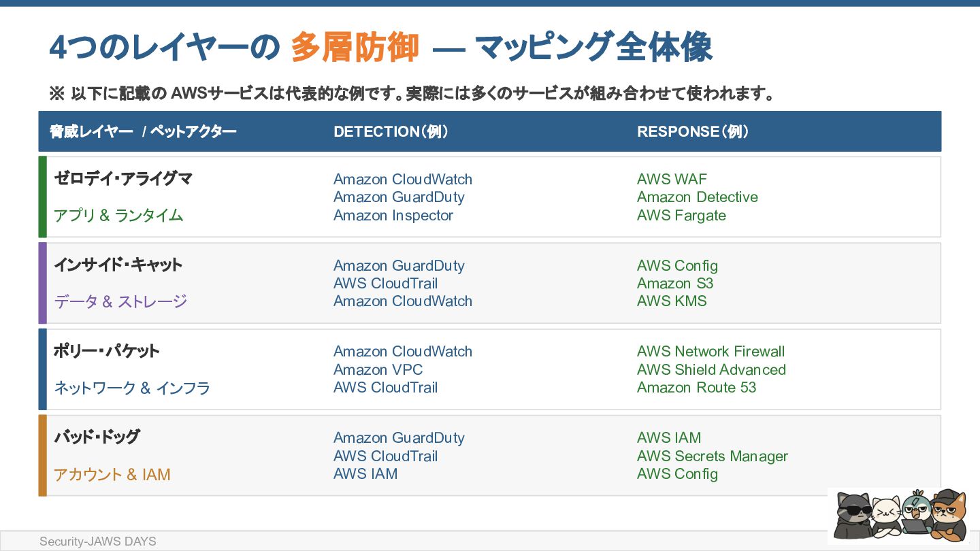Select the ゼロデイ・アライグマ row heading
Screen dimensions: 980x551
123,179
